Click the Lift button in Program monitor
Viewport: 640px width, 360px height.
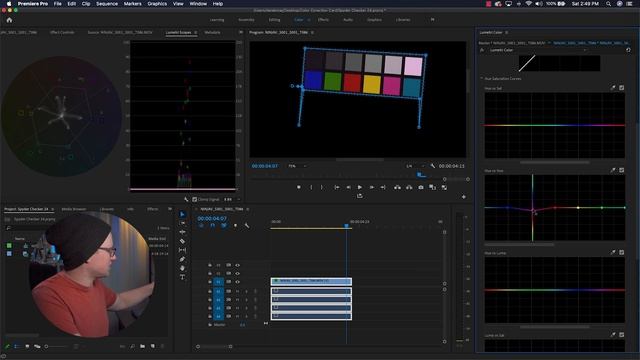pyautogui.click(x=397, y=187)
